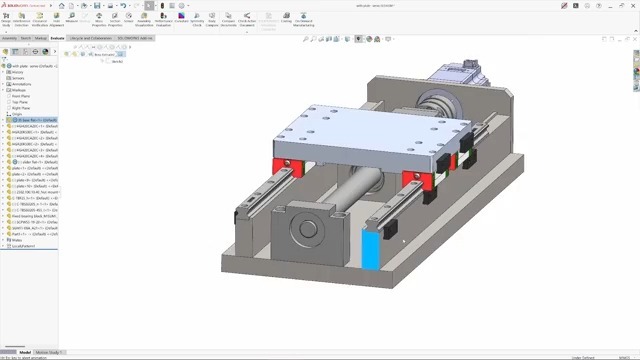
Task: Expand the History node
Action: tap(3, 72)
